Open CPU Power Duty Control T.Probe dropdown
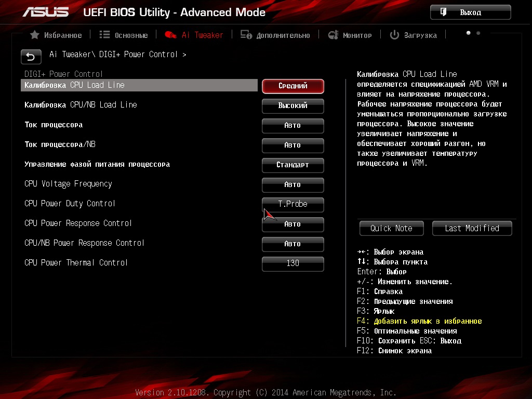Viewport: 532px width, 399px height. [293, 204]
